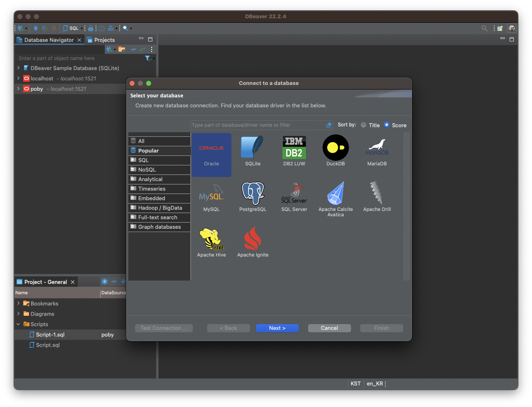The height and width of the screenshot is (407, 532).
Task: Select the Database Navigator tab
Action: tap(49, 40)
